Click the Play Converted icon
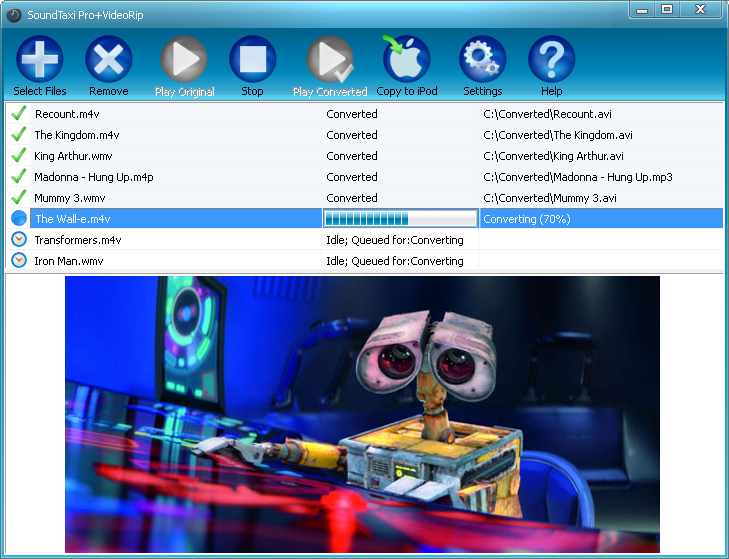Viewport: 729px width, 559px height. (329, 60)
